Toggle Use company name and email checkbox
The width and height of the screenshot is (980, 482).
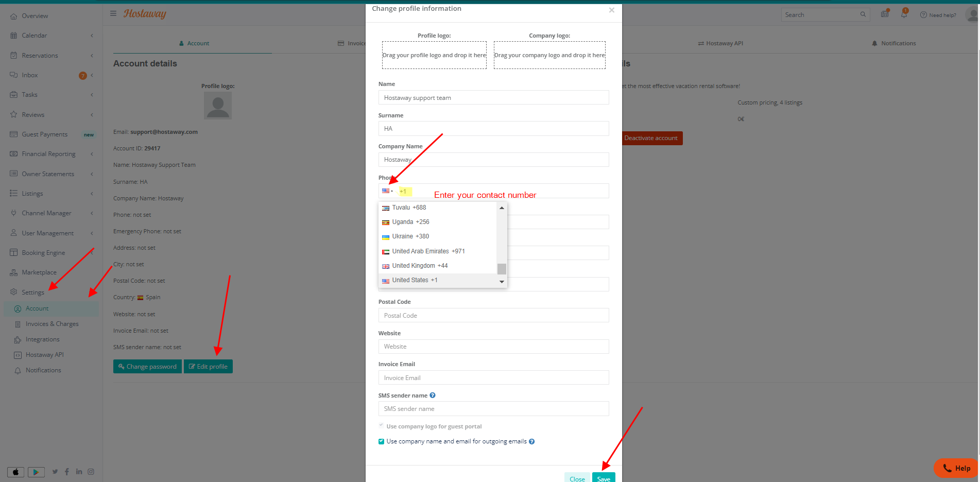click(381, 441)
